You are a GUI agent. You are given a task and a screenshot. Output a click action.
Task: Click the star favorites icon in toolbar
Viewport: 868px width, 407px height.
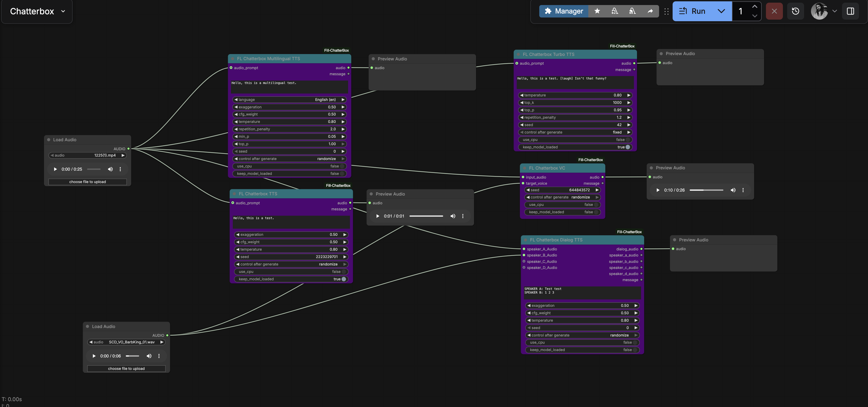pyautogui.click(x=597, y=11)
